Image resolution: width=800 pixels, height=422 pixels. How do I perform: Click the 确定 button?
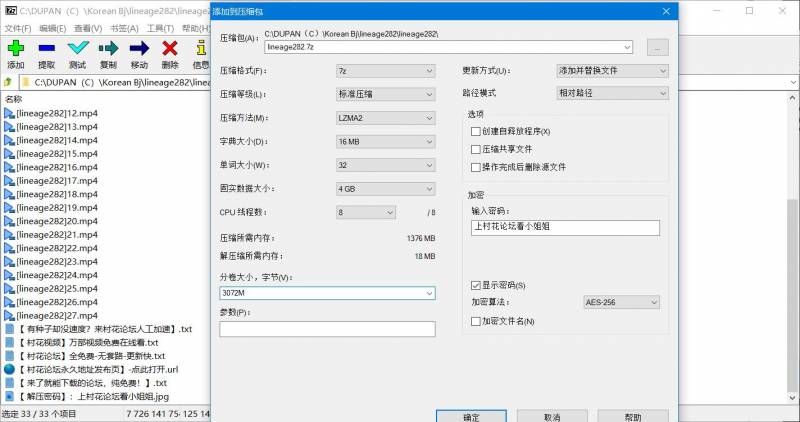(x=471, y=416)
